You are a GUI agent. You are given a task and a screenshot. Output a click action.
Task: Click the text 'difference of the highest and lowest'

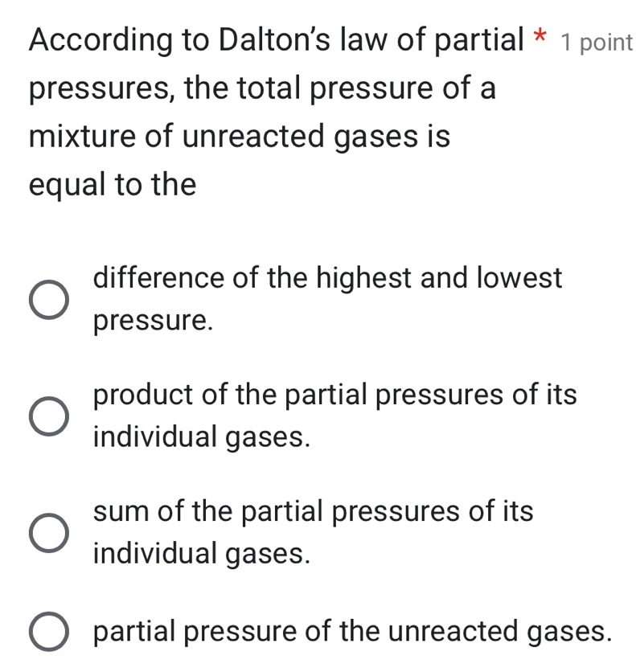(327, 278)
